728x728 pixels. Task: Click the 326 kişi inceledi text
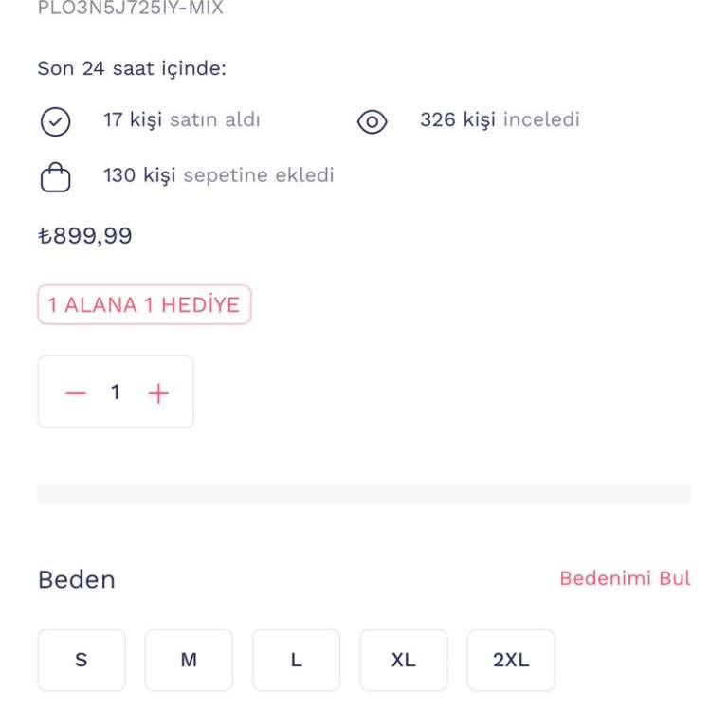500,120
